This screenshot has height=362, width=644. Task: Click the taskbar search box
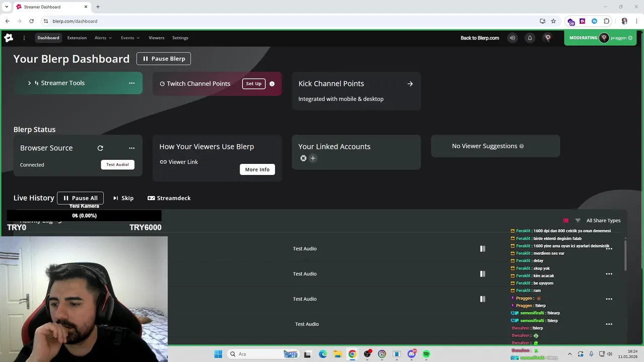pos(264,354)
